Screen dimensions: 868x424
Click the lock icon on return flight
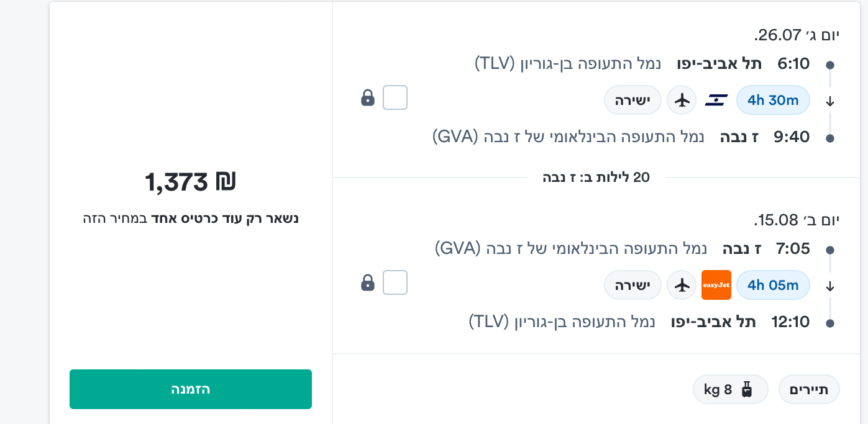click(368, 283)
